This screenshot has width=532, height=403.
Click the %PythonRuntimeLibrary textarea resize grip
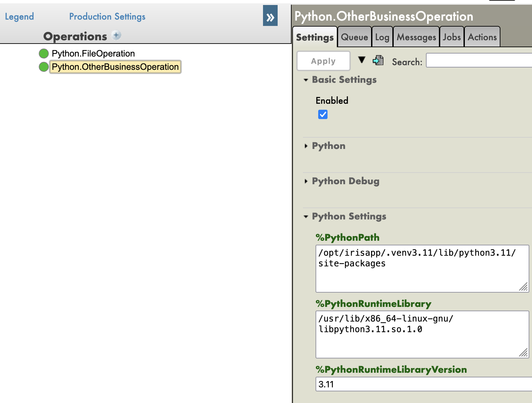click(524, 353)
